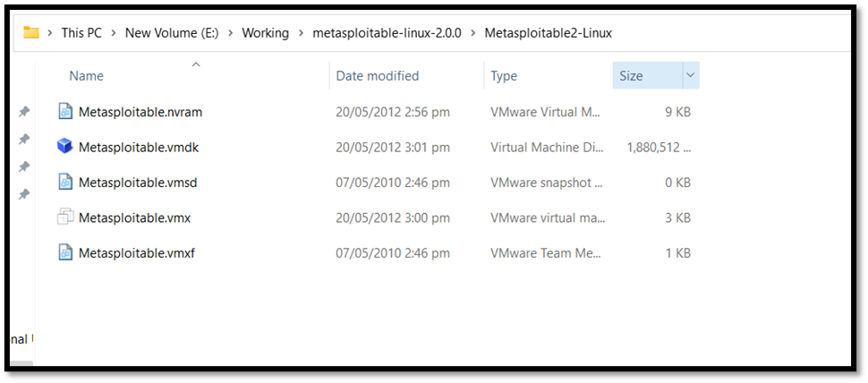
Task: Sort files by Type column header
Action: pyautogui.click(x=504, y=76)
